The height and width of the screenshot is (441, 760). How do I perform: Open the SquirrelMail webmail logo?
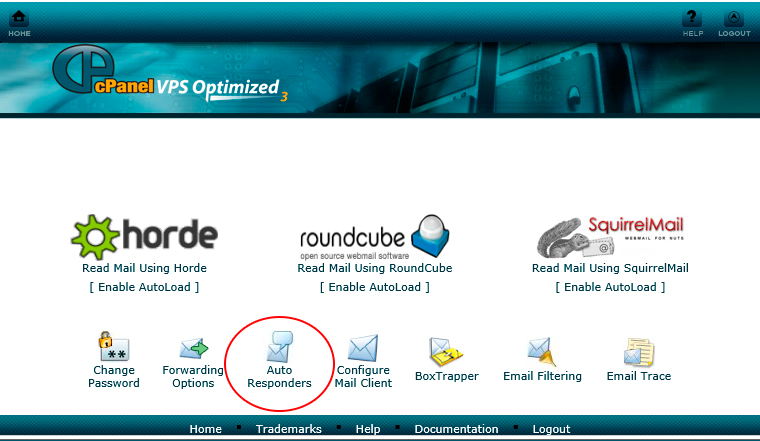coord(610,237)
